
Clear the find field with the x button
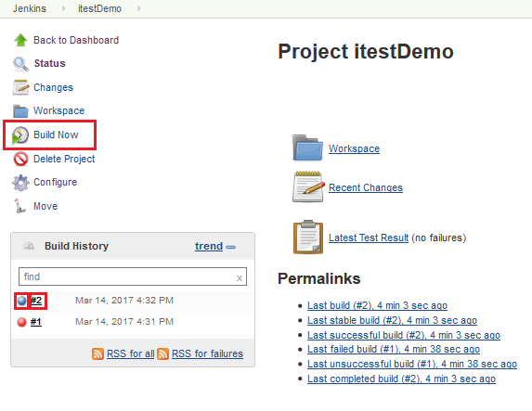(240, 278)
